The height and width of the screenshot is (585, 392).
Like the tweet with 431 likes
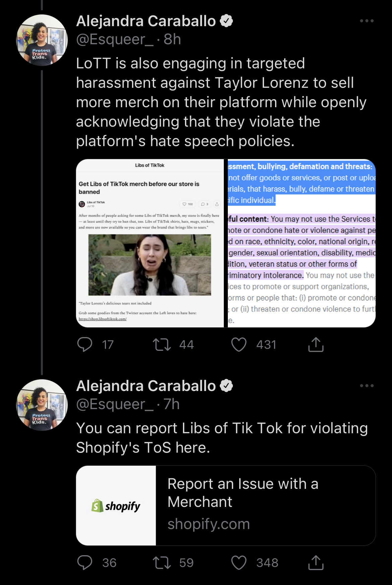pyautogui.click(x=239, y=344)
